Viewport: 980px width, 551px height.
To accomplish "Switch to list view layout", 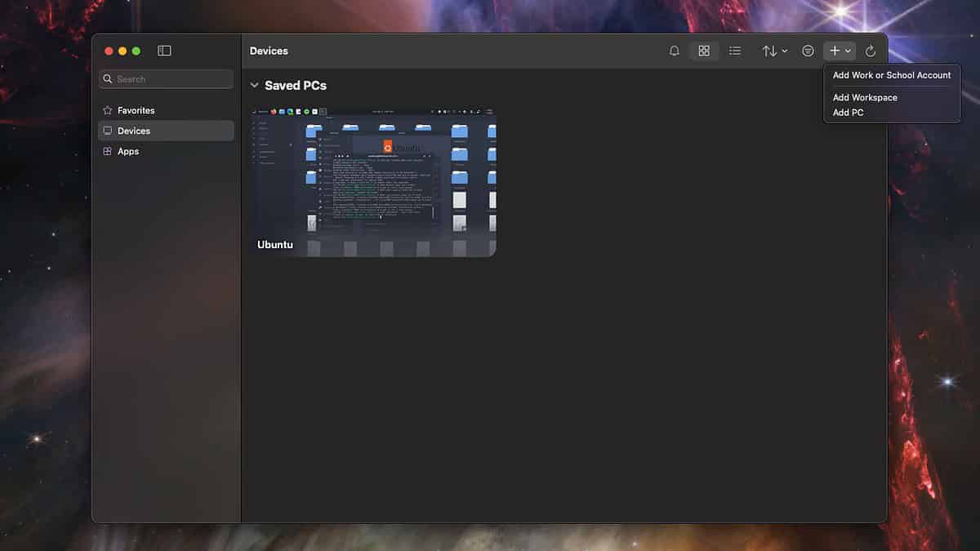I will click(x=735, y=51).
